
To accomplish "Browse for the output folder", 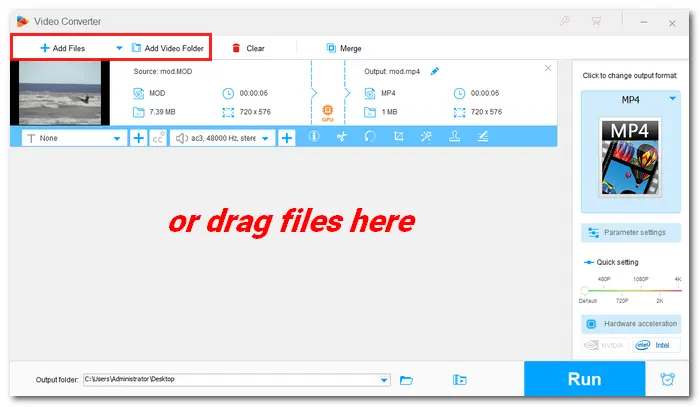I will pyautogui.click(x=406, y=380).
